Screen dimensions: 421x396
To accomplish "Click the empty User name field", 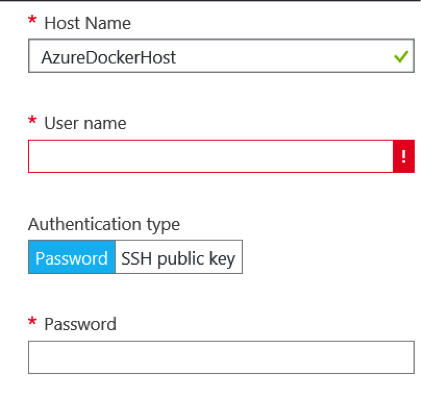I will (x=211, y=156).
